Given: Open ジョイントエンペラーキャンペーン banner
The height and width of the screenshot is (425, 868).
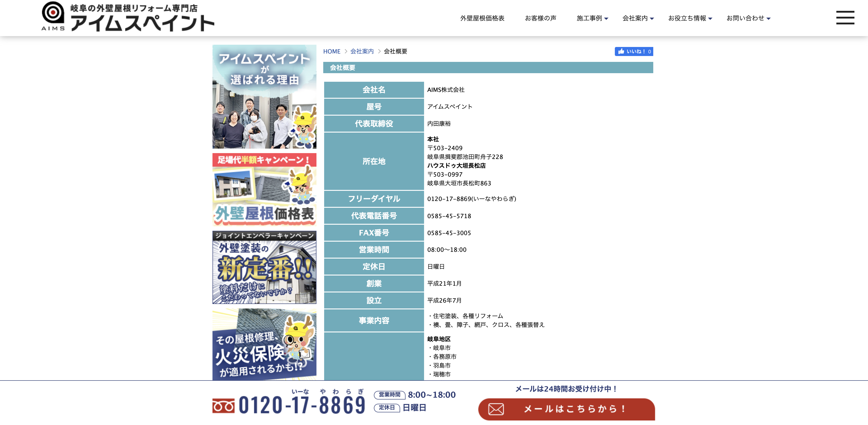Looking at the screenshot, I should pyautogui.click(x=264, y=267).
